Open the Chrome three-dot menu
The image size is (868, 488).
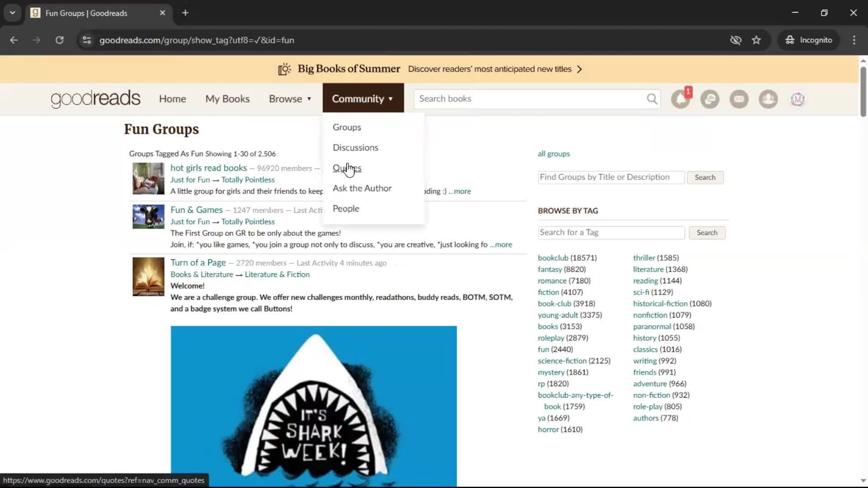click(854, 40)
